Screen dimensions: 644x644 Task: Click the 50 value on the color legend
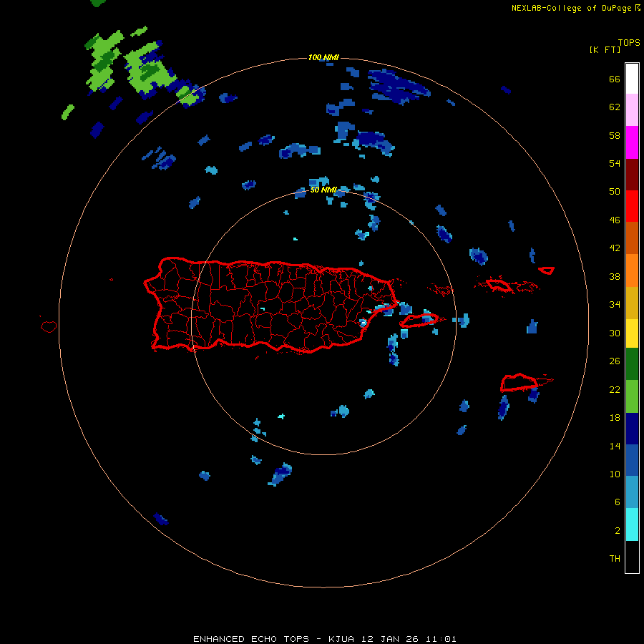click(615, 192)
